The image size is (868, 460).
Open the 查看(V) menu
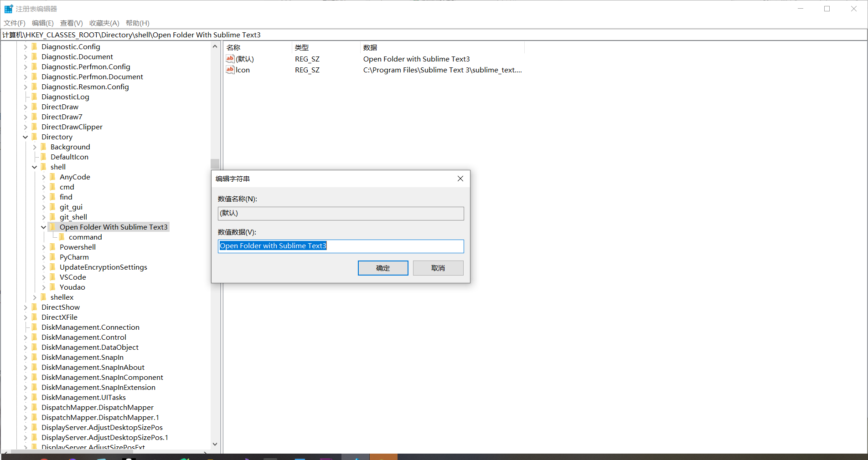point(72,23)
